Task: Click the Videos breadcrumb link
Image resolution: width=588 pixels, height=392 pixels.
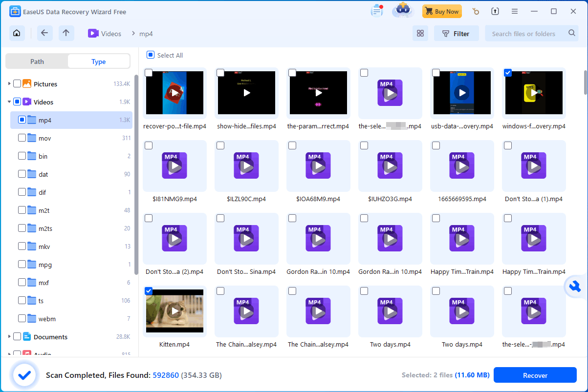Action: [111, 34]
